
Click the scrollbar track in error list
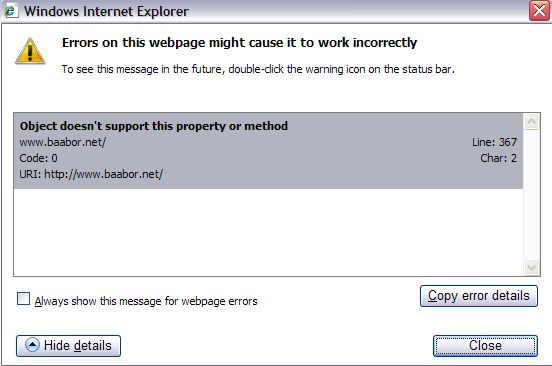pyautogui.click(x=532, y=195)
